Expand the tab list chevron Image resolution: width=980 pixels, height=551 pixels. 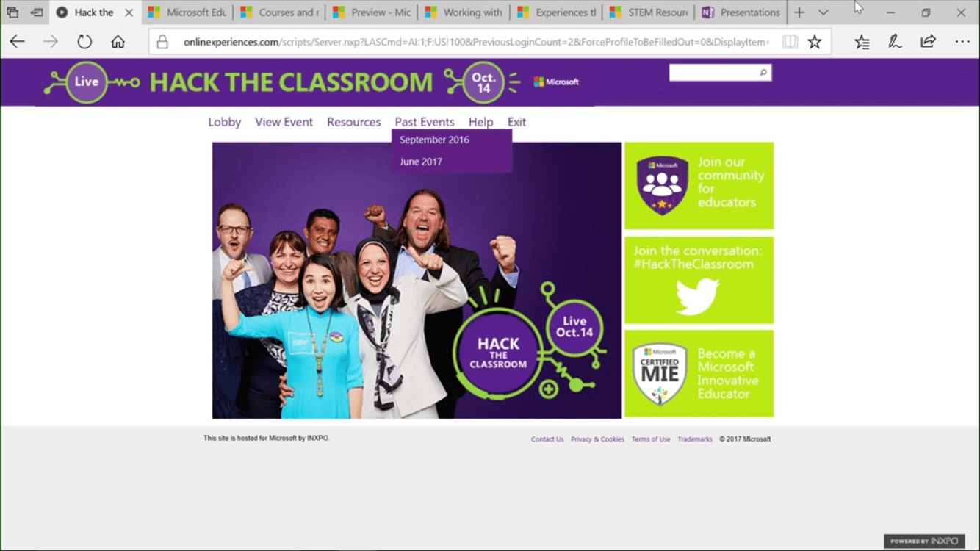(x=824, y=12)
